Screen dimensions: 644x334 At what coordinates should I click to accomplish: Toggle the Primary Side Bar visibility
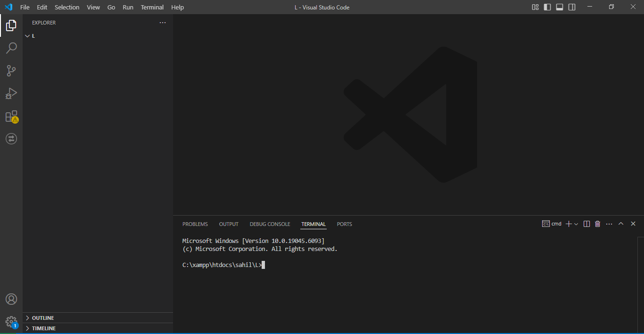click(547, 7)
